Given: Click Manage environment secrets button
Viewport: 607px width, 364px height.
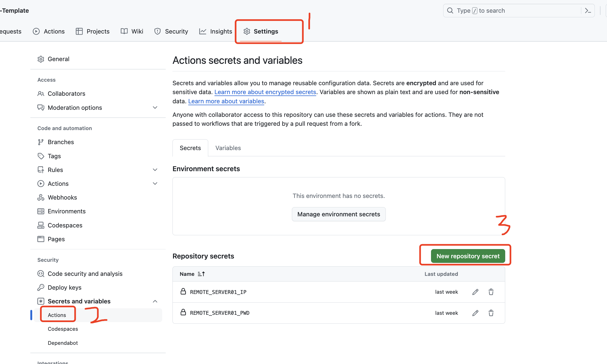Looking at the screenshot, I should [339, 214].
